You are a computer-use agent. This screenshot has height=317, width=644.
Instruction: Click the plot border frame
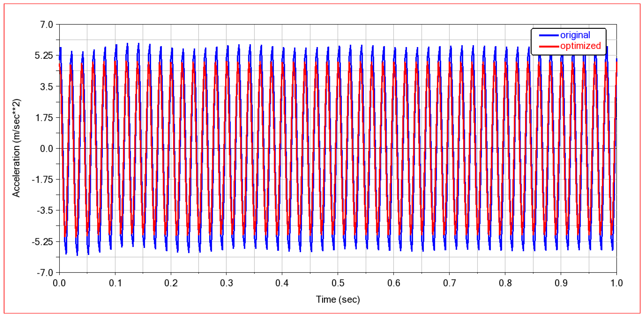[325, 24]
